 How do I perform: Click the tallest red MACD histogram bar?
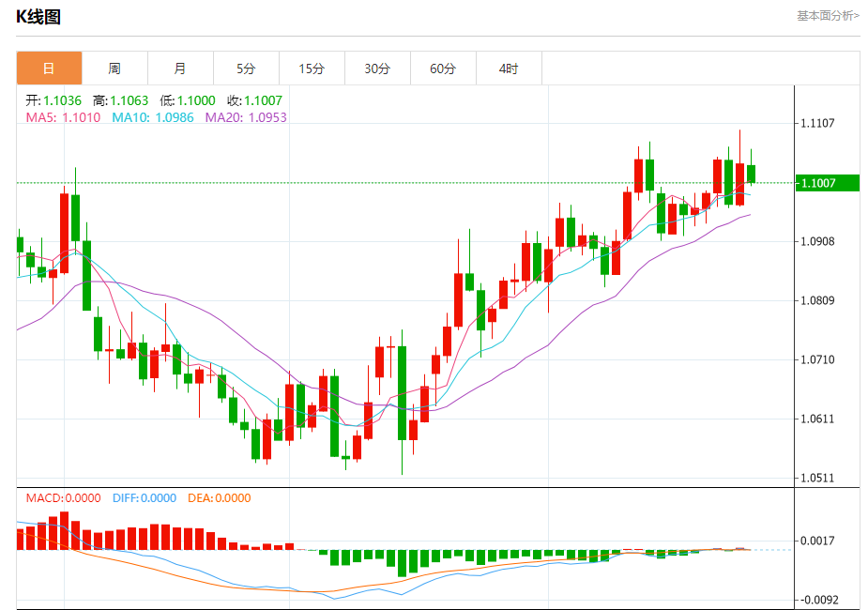coord(64,531)
